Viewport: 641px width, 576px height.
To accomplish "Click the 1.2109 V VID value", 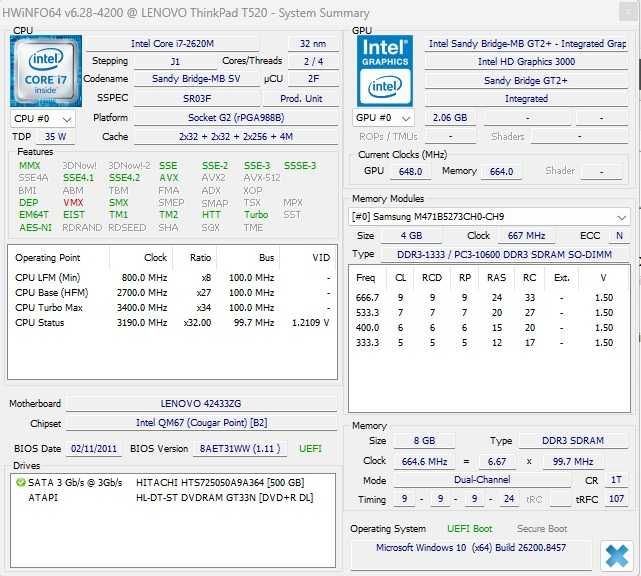I will [310, 323].
